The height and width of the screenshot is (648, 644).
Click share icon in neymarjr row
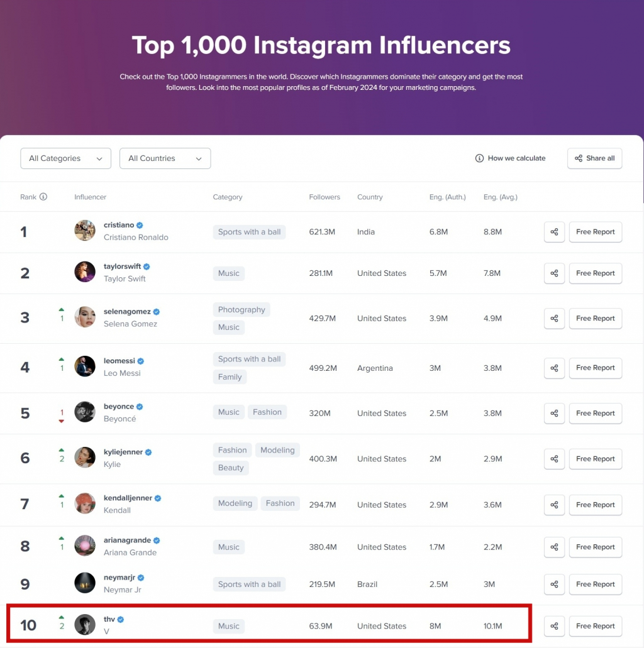(x=554, y=585)
